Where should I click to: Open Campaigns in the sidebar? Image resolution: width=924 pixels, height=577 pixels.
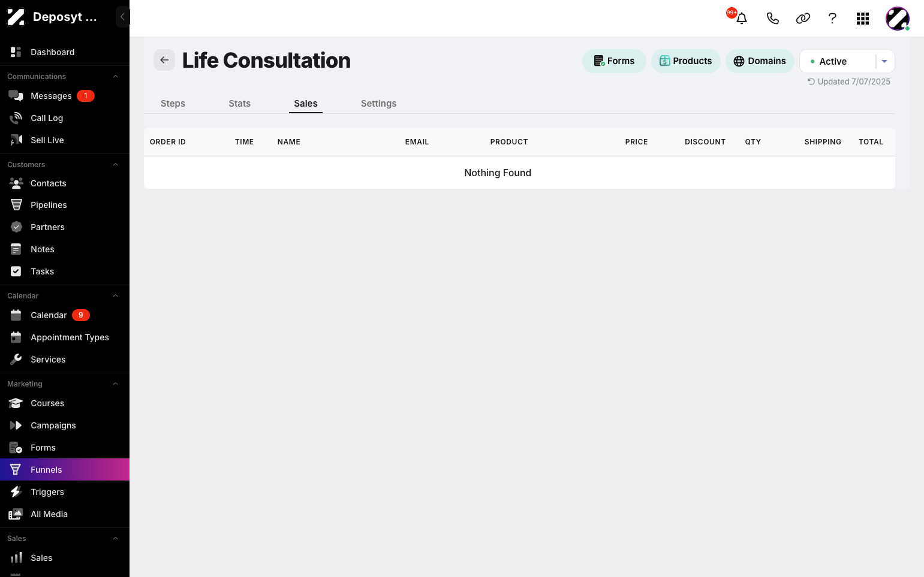point(65,425)
